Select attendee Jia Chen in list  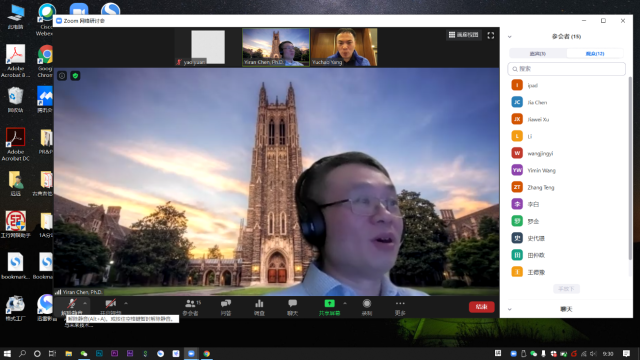(x=567, y=102)
